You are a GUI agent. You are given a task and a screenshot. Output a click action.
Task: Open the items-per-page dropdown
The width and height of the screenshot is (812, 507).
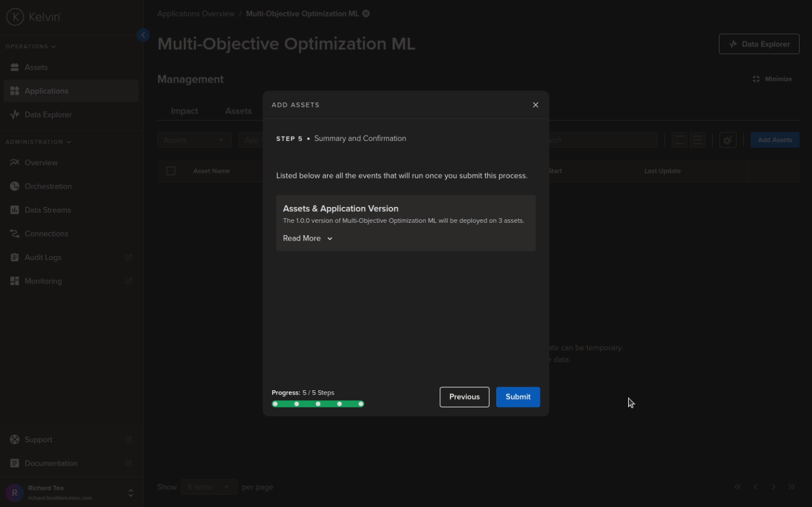pos(209,486)
